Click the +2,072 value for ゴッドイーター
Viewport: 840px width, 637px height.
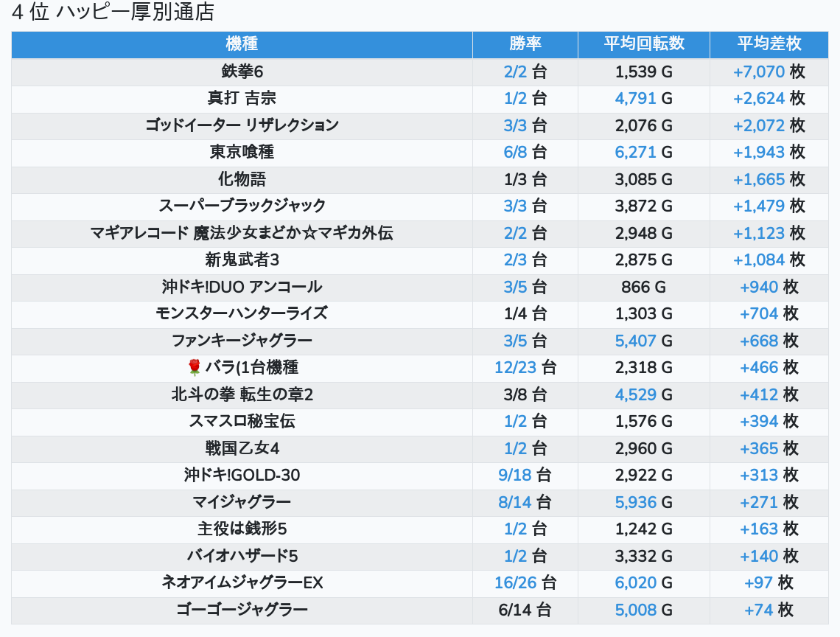click(x=758, y=125)
